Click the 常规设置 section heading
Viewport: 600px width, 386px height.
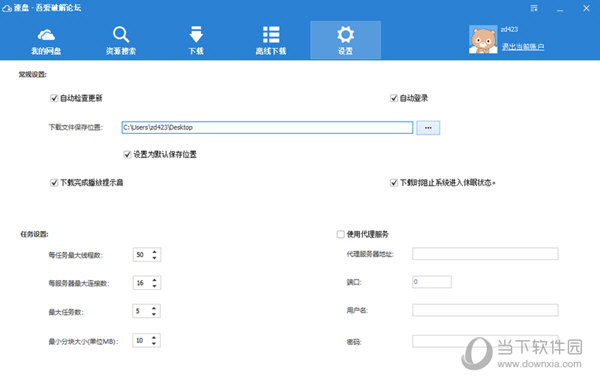pos(33,75)
